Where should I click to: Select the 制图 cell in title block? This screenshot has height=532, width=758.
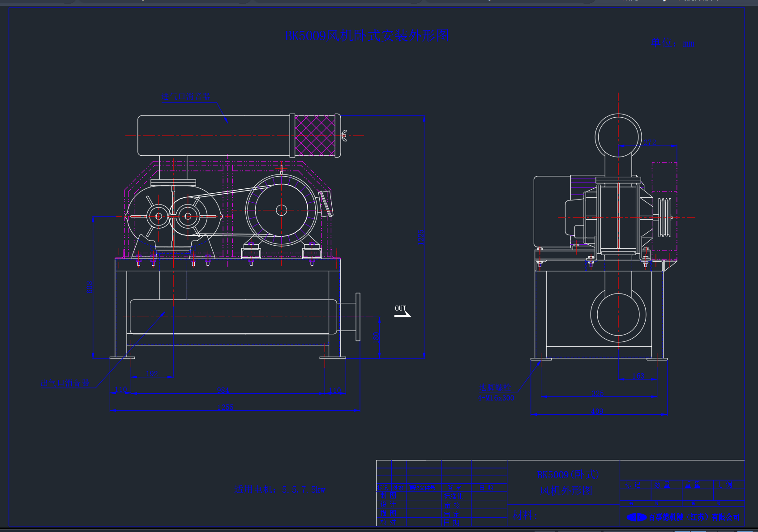[388, 495]
